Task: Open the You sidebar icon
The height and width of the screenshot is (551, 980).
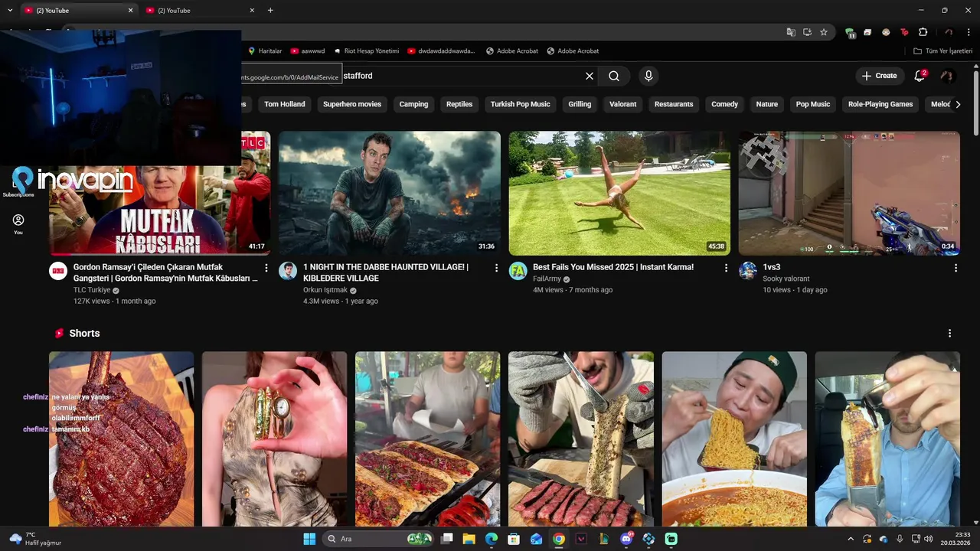Action: click(18, 223)
